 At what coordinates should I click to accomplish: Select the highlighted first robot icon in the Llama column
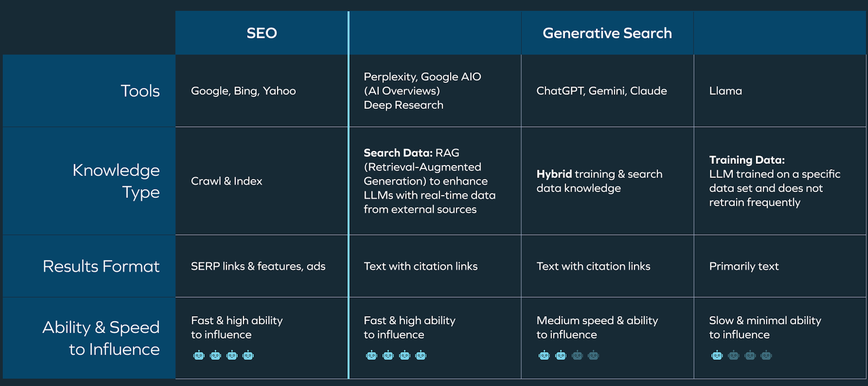click(717, 356)
